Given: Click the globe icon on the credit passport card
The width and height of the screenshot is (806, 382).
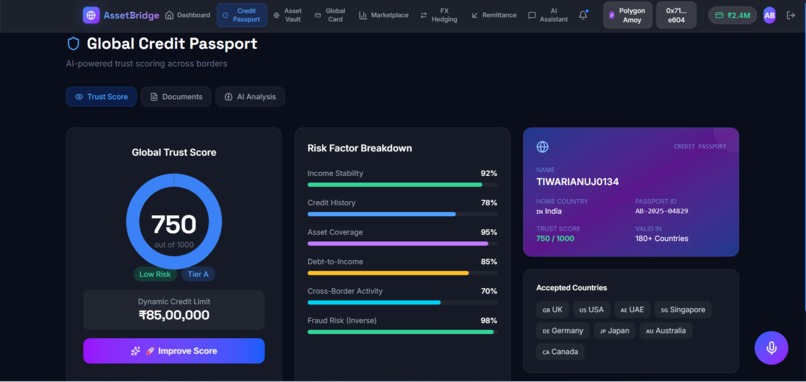Looking at the screenshot, I should (x=542, y=147).
